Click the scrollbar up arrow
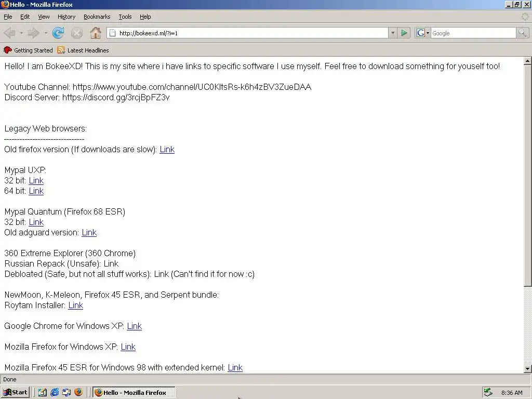Image resolution: width=532 pixels, height=399 pixels. point(527,61)
